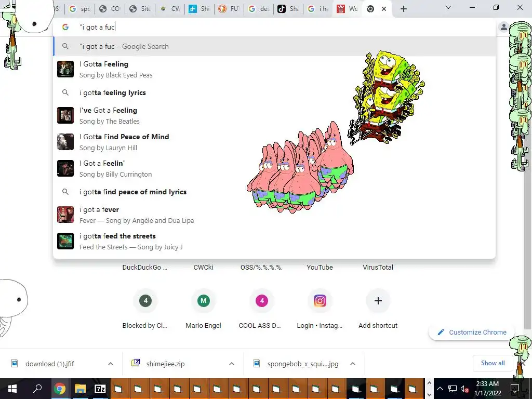Click Show all downloads button
532x399 pixels.
(x=493, y=363)
